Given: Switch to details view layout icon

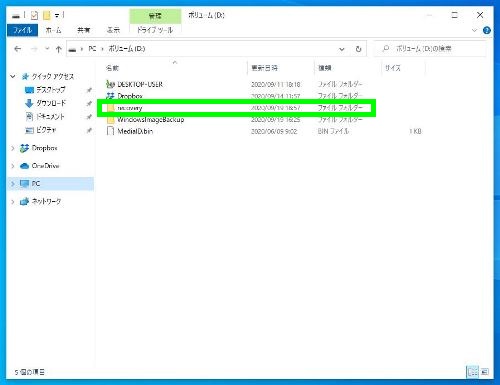Looking at the screenshot, I should pos(472,372).
